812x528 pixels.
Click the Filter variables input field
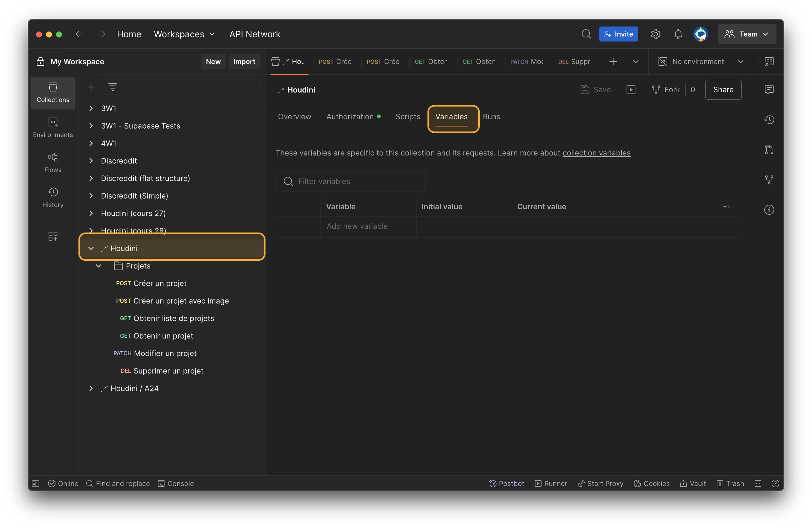point(350,181)
